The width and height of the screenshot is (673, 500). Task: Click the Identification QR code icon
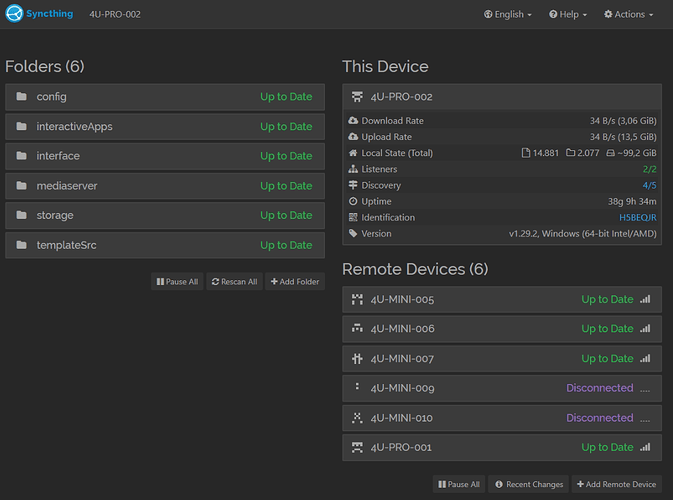(x=353, y=217)
